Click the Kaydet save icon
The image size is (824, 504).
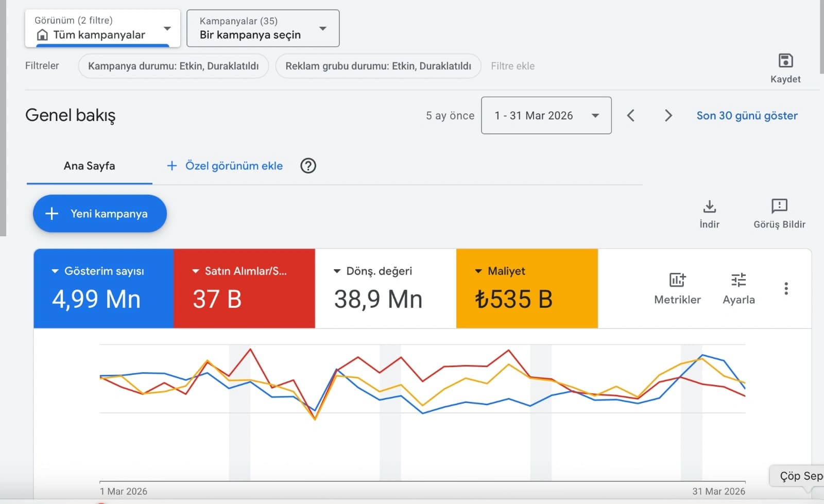785,61
